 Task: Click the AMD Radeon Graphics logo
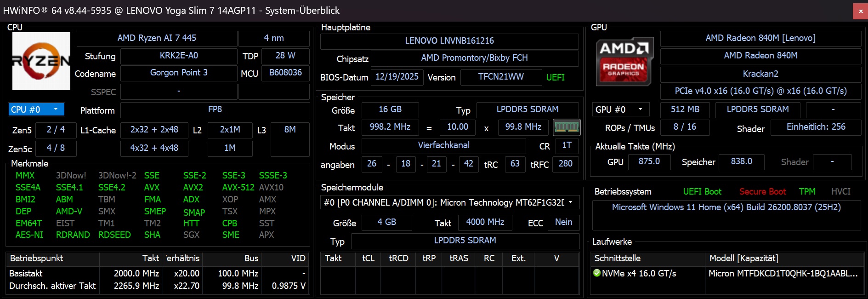[x=624, y=62]
